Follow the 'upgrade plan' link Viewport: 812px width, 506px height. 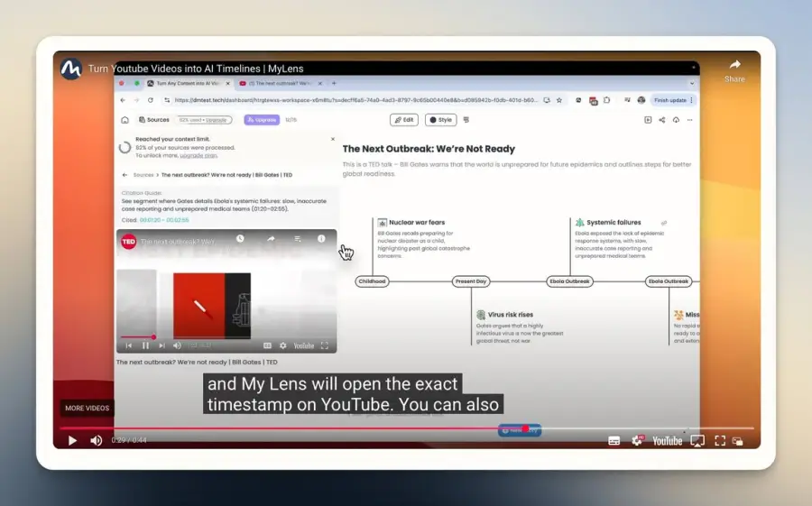pyautogui.click(x=198, y=155)
